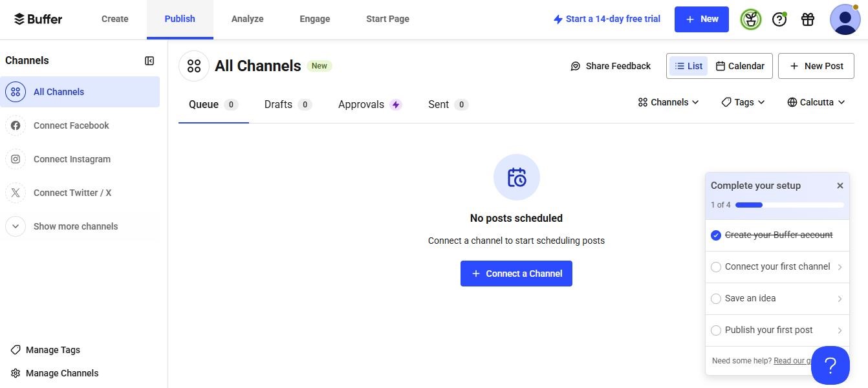Click the Connect Facebook channel icon
The width and height of the screenshot is (868, 388).
pos(16,125)
